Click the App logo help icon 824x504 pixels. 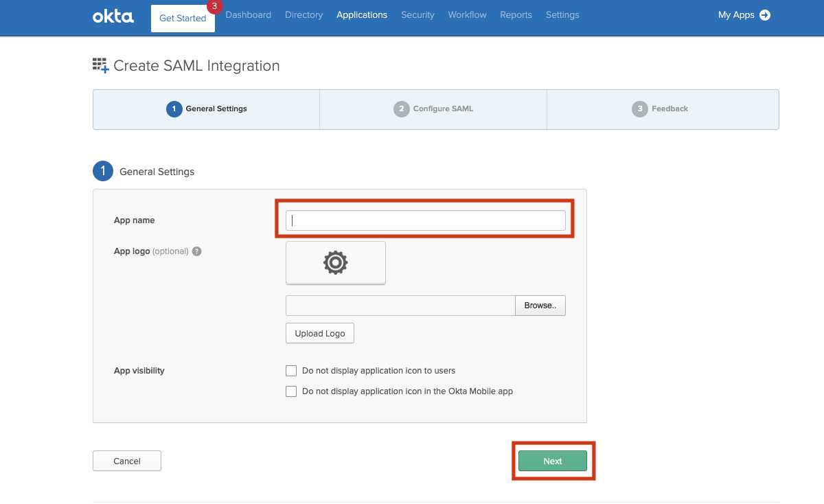tap(196, 251)
